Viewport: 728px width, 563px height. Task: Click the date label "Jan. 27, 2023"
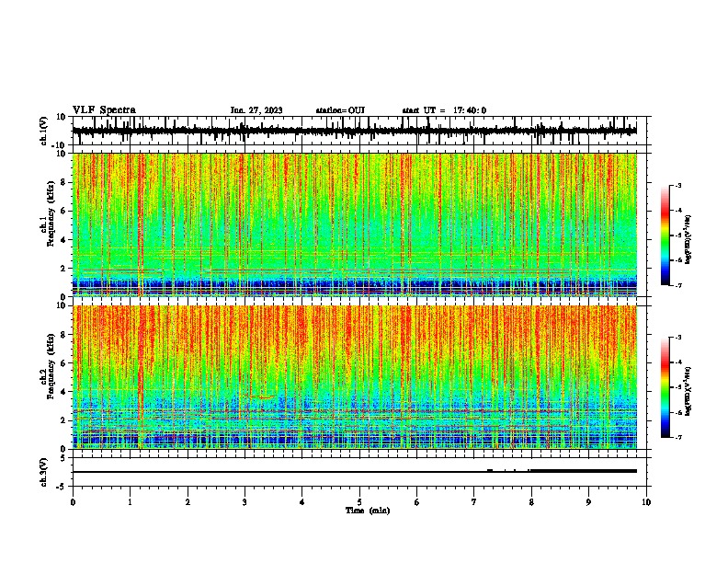256,110
